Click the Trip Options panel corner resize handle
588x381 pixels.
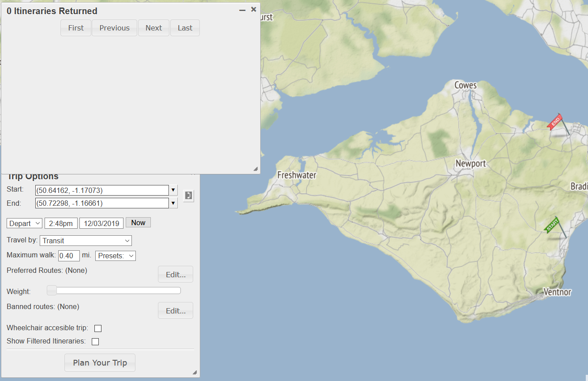click(x=195, y=373)
